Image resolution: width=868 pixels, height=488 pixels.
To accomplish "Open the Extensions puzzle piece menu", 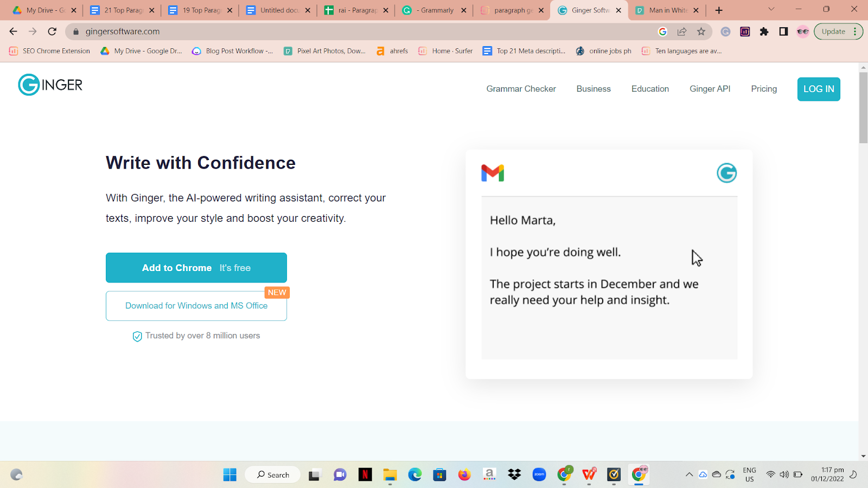I will click(764, 31).
